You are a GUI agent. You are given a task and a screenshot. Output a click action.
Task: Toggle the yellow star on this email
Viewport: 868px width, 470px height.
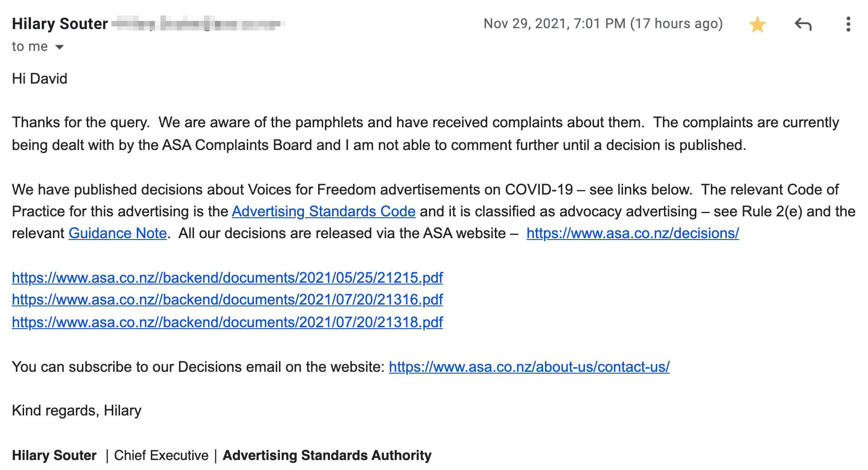[x=757, y=24]
